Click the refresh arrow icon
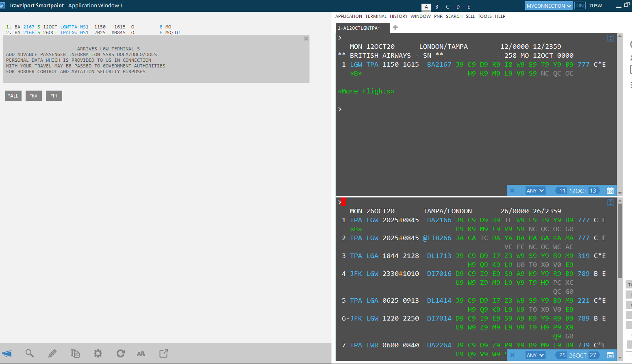This screenshot has height=364, width=632. [121, 353]
